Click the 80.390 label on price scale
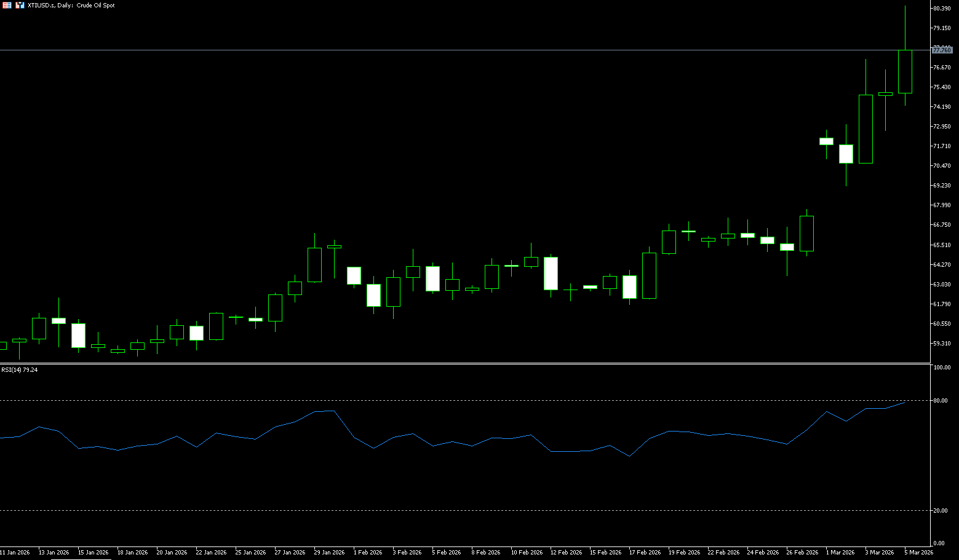This screenshot has width=959, height=560. pos(942,9)
